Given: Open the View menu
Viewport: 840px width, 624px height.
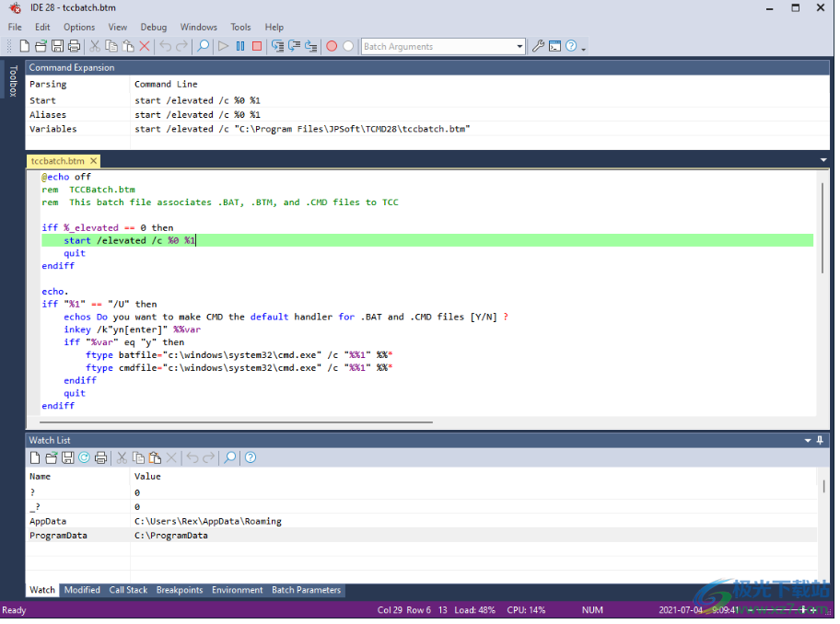Looking at the screenshot, I should (x=118, y=28).
